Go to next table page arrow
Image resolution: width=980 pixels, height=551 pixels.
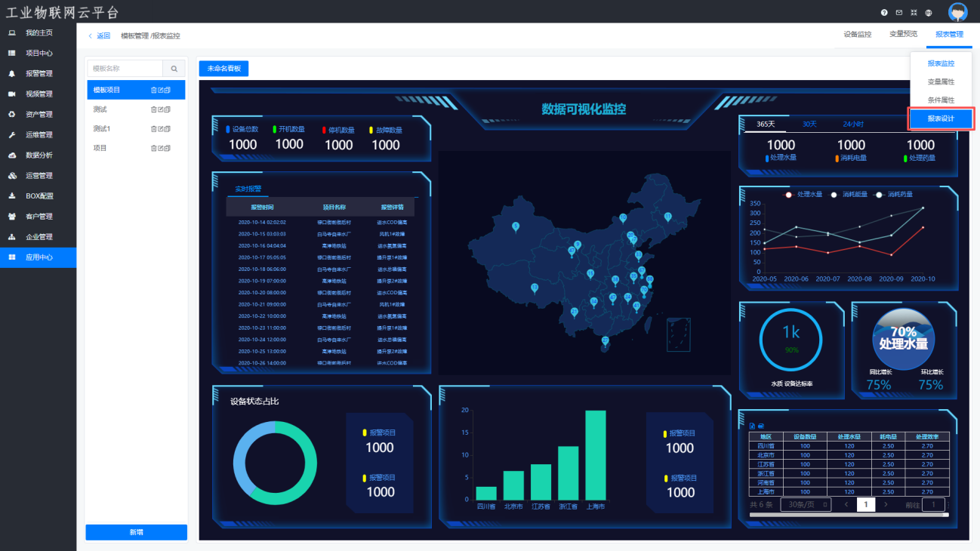pyautogui.click(x=886, y=504)
